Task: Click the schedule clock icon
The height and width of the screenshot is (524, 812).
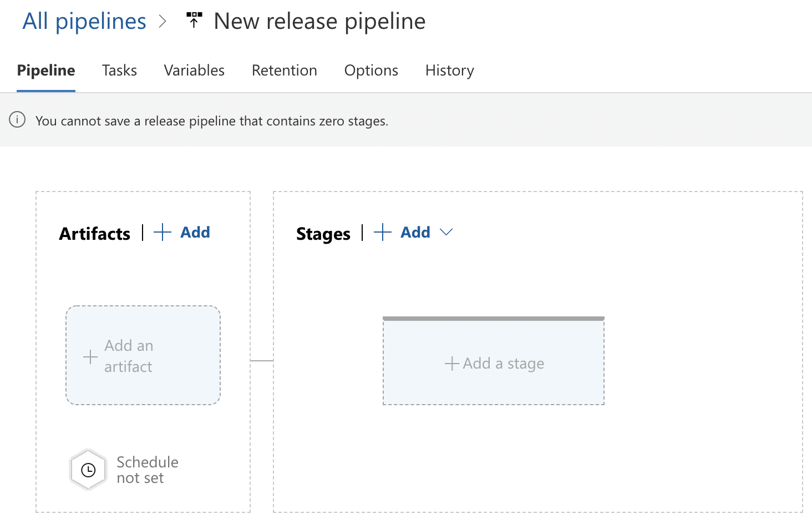Action: (x=88, y=470)
